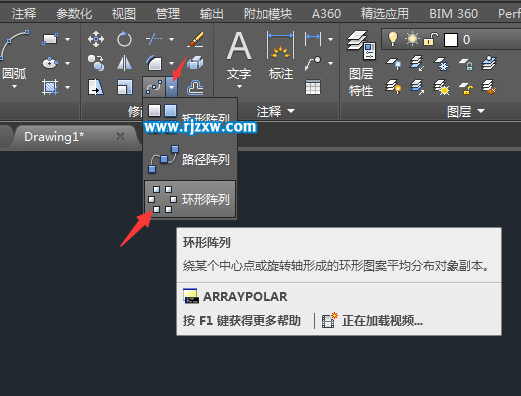Expand the Annotation (注释) panel

[x=275, y=111]
